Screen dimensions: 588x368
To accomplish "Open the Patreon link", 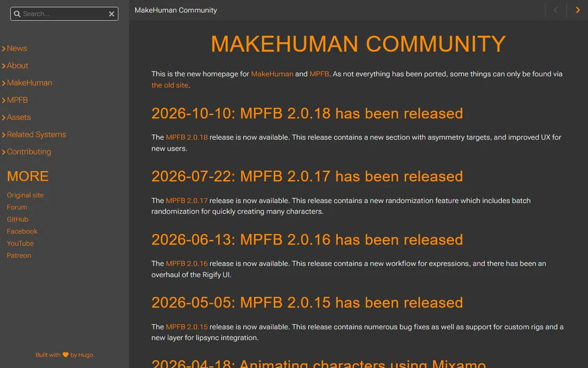I will pyautogui.click(x=19, y=255).
